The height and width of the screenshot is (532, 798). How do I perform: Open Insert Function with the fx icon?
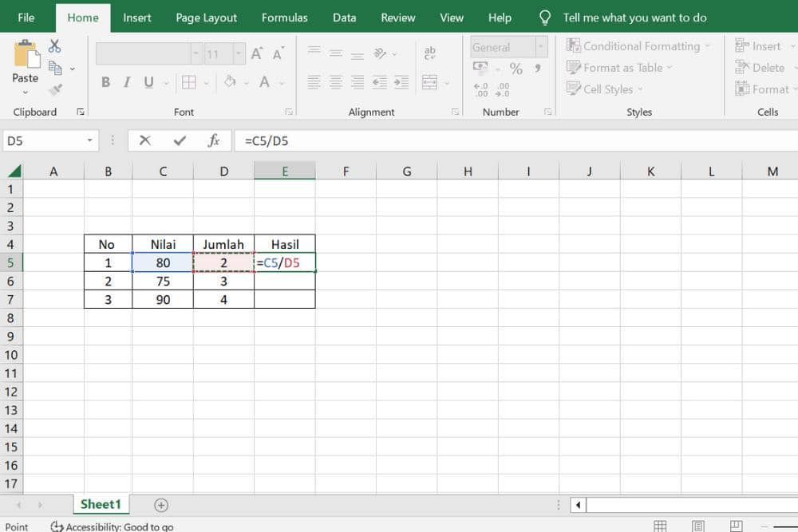214,140
